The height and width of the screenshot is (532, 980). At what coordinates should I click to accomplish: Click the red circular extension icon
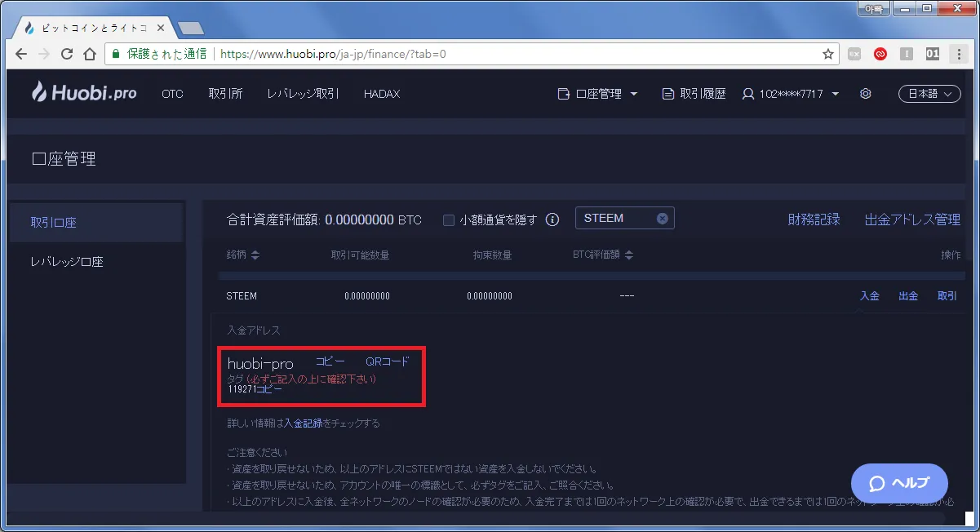click(x=880, y=54)
